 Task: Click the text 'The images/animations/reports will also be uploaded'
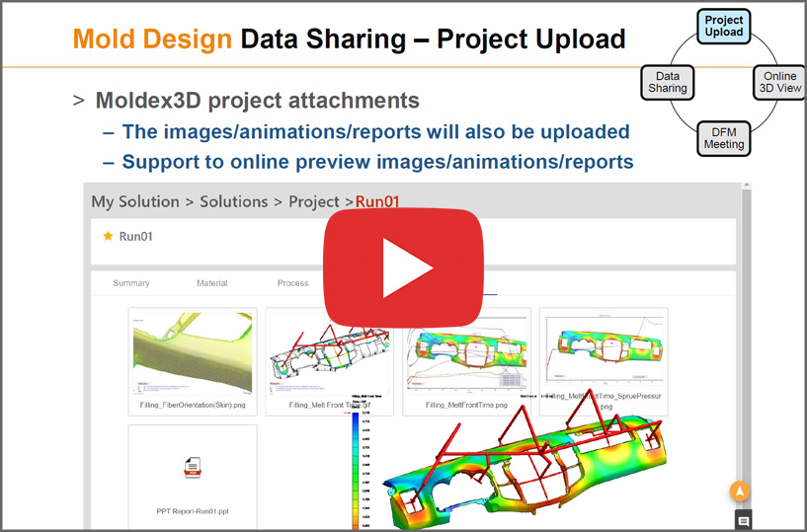click(x=375, y=131)
